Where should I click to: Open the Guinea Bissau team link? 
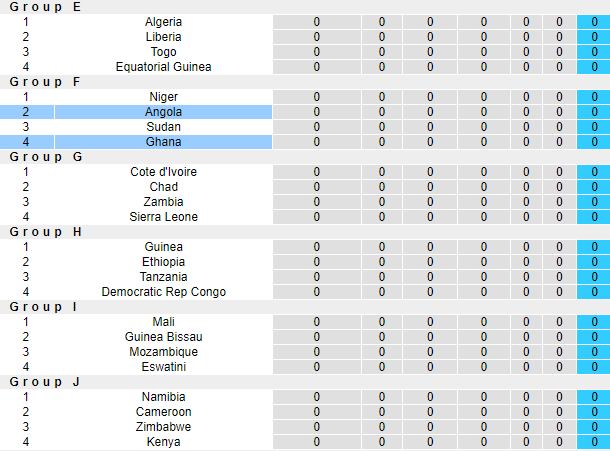tap(163, 337)
